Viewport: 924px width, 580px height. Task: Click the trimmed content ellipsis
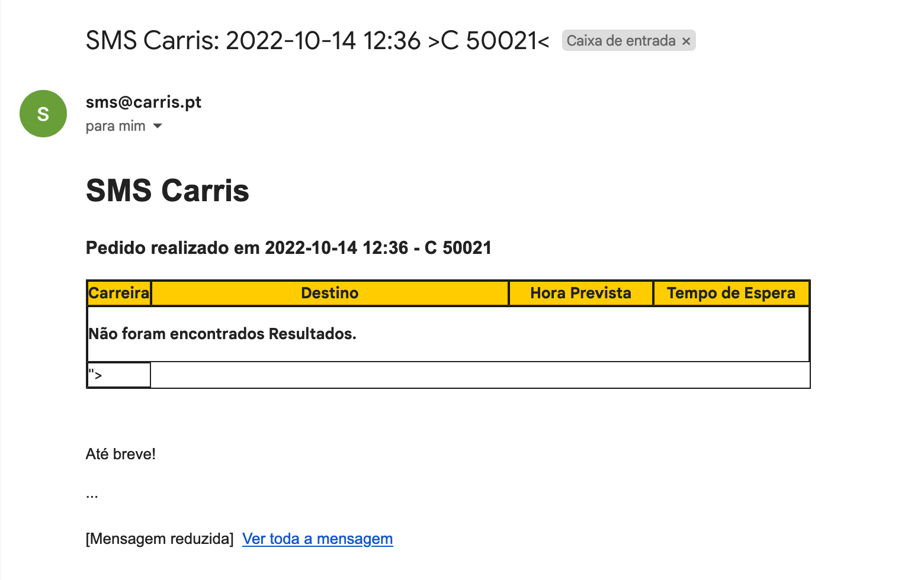click(x=92, y=495)
